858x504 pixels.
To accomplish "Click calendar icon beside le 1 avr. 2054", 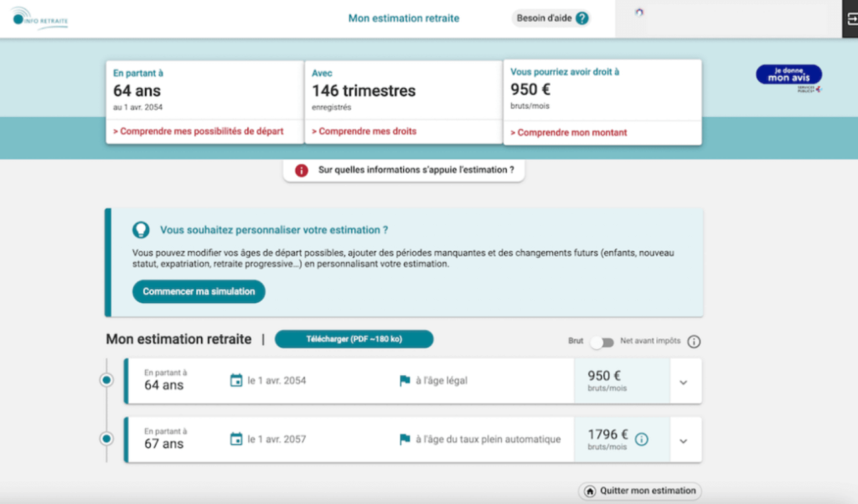I will tap(235, 380).
